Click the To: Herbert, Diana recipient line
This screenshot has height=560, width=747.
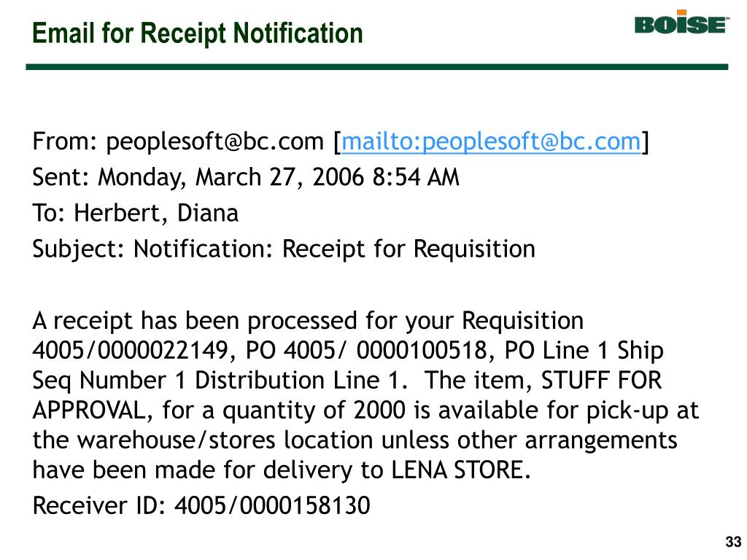tap(135, 214)
